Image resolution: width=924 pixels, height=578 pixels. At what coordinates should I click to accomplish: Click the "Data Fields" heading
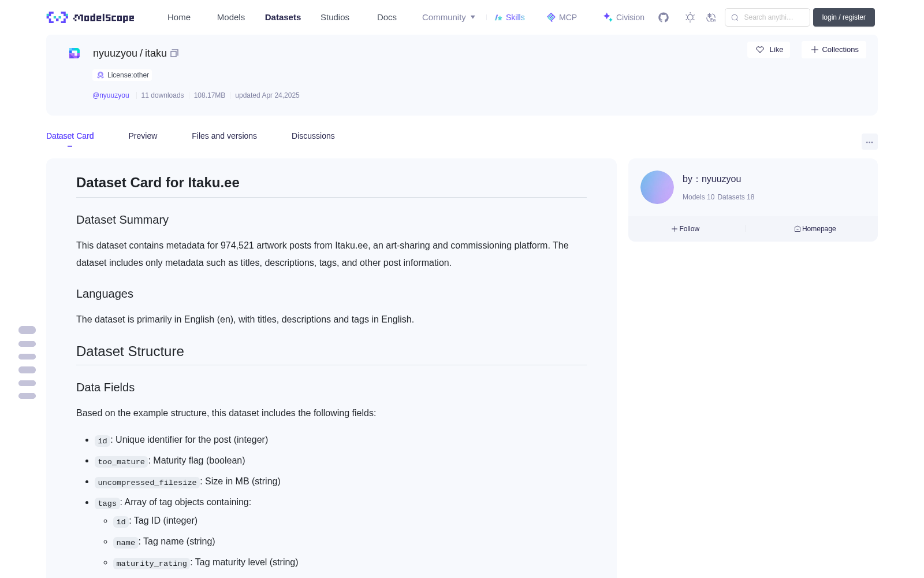point(105,387)
